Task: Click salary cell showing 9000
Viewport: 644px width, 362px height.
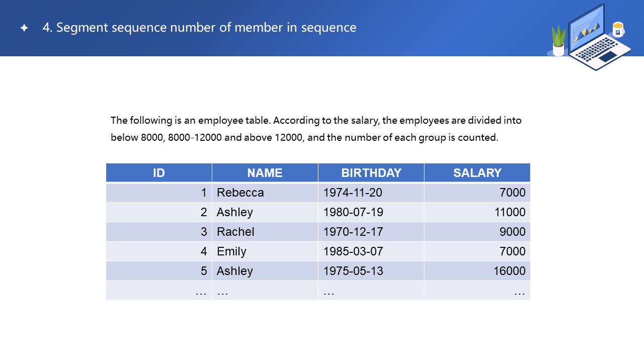Action: [512, 232]
